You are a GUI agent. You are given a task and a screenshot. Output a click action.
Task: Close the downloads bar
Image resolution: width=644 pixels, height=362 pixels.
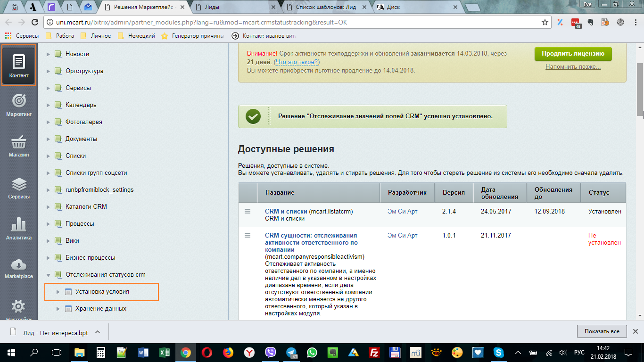coord(636,331)
